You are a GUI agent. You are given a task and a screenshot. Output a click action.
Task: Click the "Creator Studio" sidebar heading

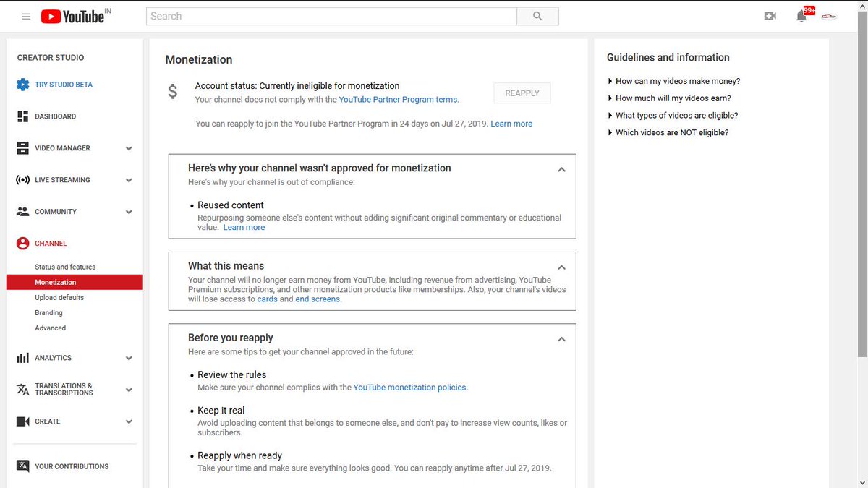pyautogui.click(x=51, y=58)
